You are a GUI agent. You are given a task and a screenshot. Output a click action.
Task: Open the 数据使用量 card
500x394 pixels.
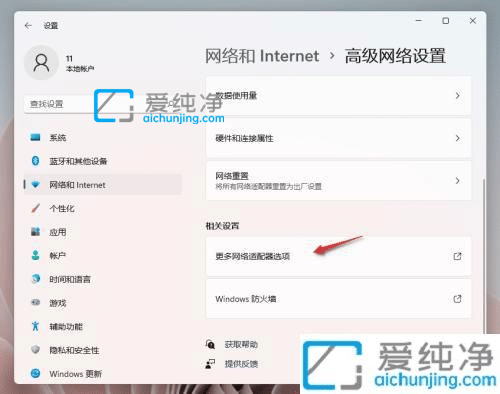pos(339,96)
